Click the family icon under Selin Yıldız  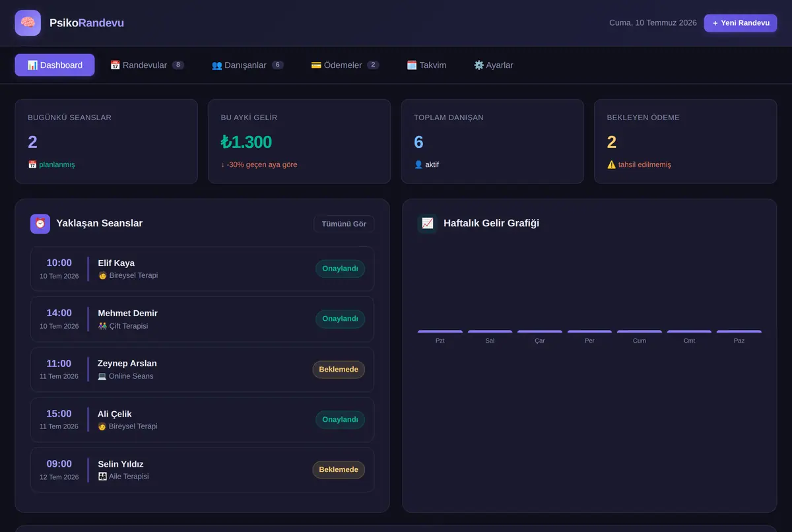(102, 477)
